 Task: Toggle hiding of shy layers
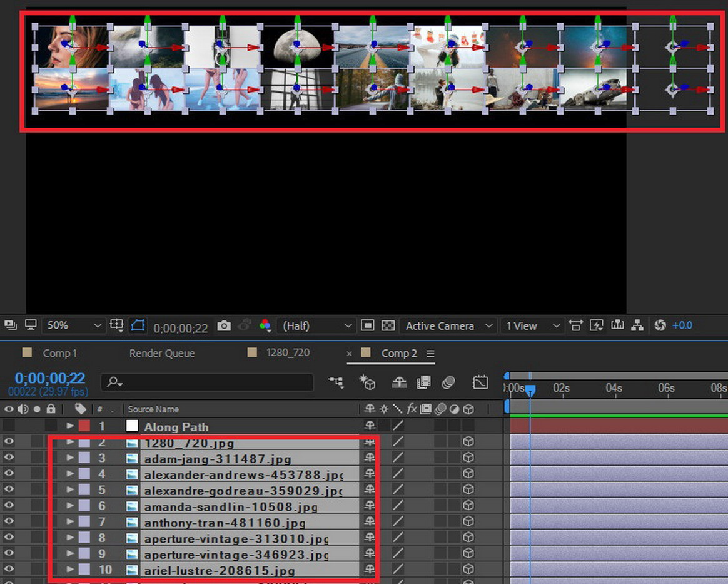click(x=399, y=382)
